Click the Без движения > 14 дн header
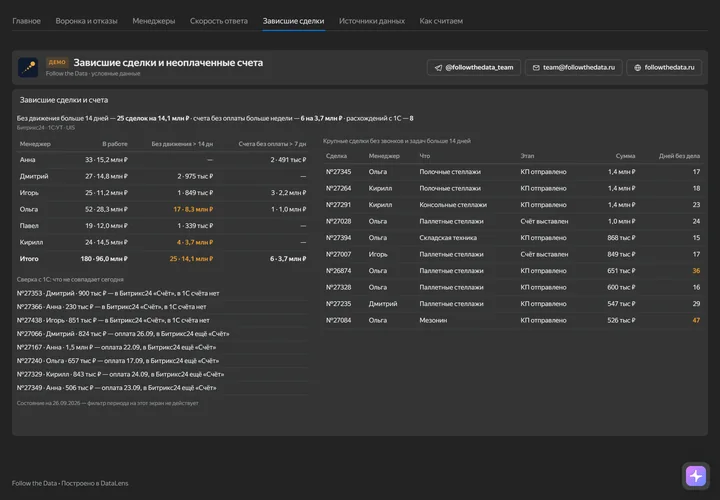720x500 pixels. coord(182,144)
